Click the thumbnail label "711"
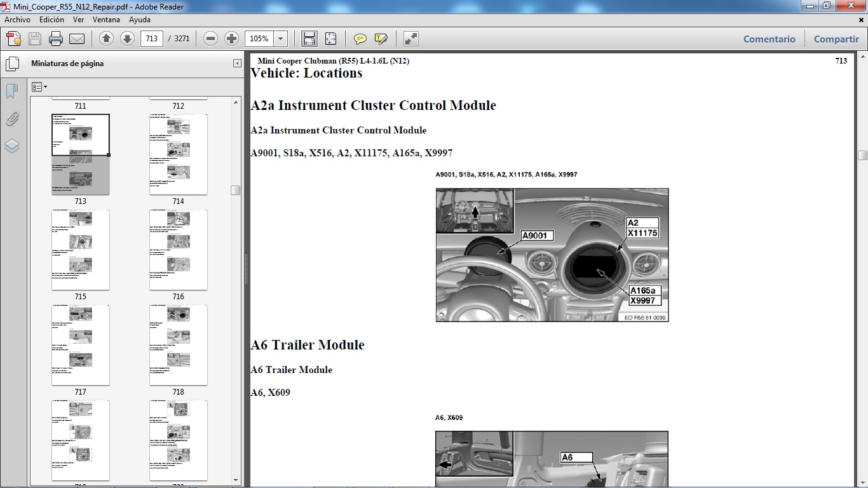 (80, 106)
